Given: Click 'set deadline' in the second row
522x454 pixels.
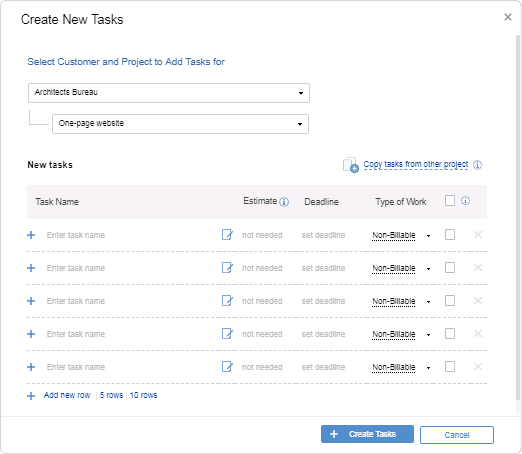Looking at the screenshot, I should pyautogui.click(x=323, y=268).
